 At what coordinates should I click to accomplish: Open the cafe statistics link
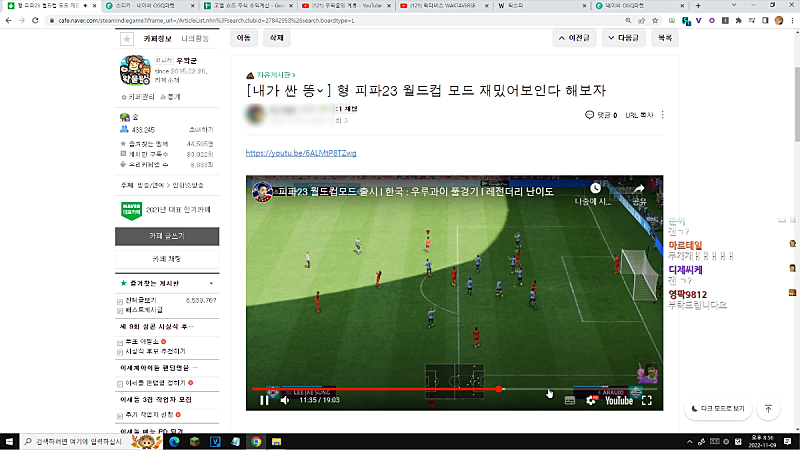170,96
